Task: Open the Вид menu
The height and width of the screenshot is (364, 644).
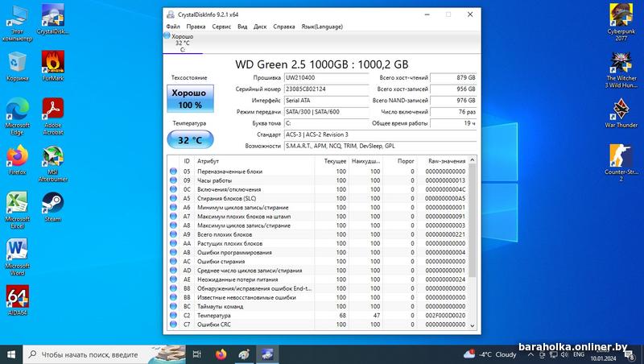Action: click(x=242, y=27)
